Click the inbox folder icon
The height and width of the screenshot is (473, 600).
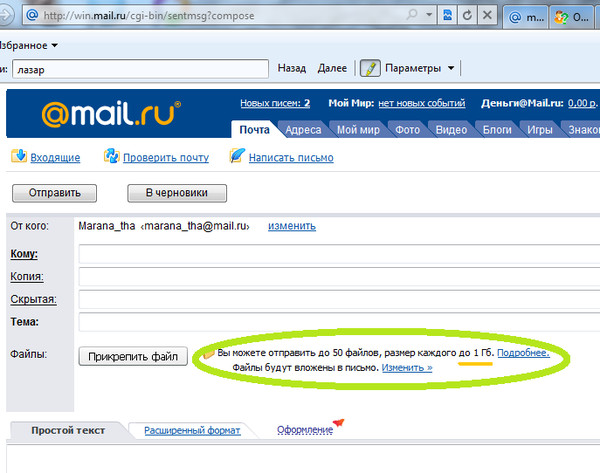click(19, 156)
